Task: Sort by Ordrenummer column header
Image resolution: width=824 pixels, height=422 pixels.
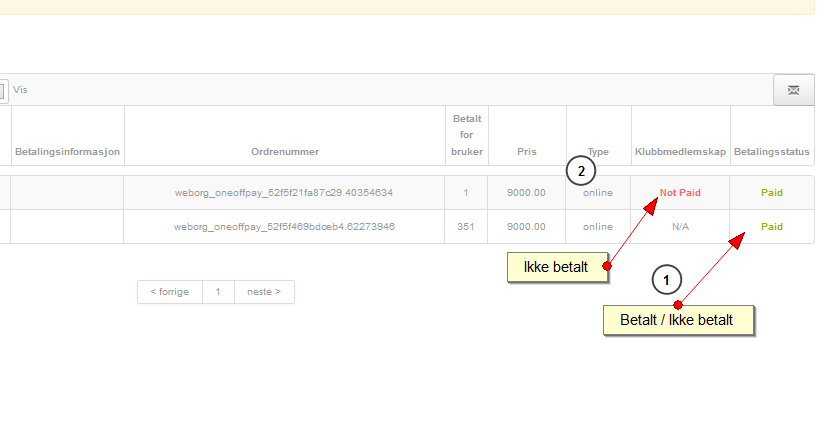Action: point(285,152)
